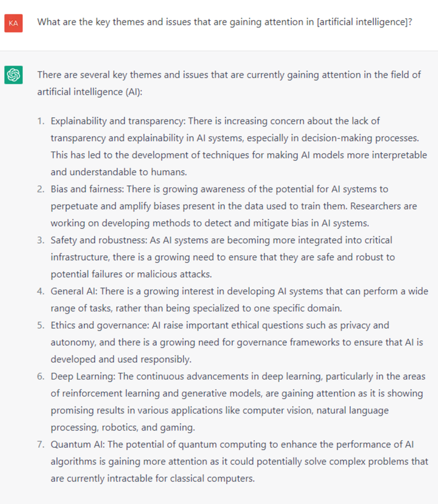This screenshot has width=438, height=504.
Task: Click the response's opening sentence
Action: (x=229, y=75)
